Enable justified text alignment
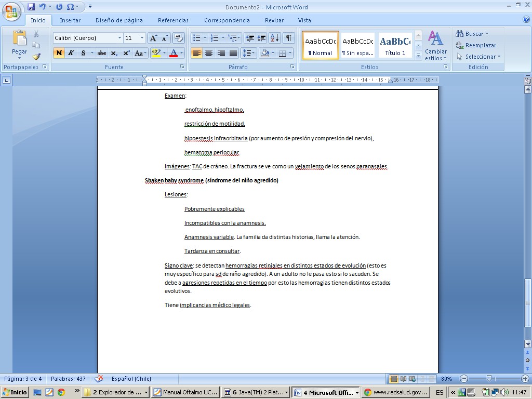 point(233,53)
